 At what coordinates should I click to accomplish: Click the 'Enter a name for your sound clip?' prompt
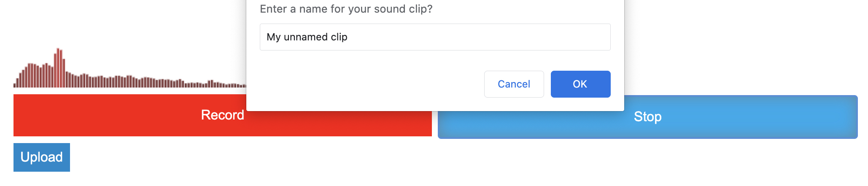point(346,9)
